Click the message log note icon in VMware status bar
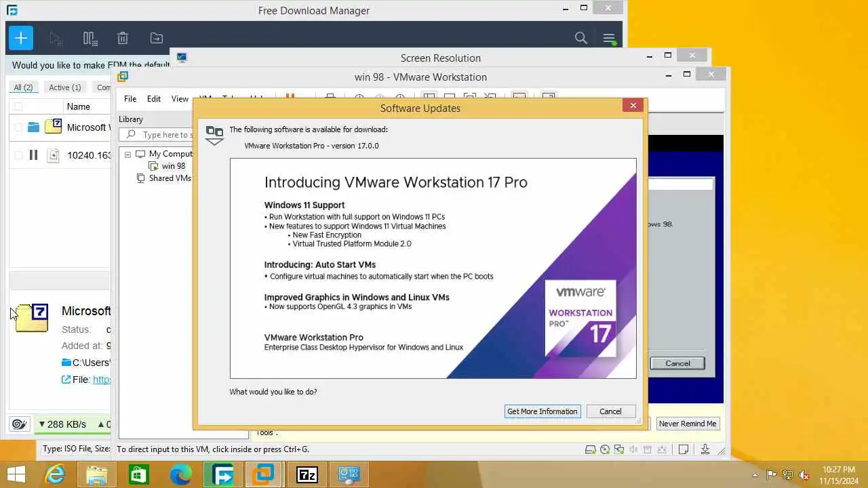Image resolution: width=868 pixels, height=488 pixels. [684, 449]
